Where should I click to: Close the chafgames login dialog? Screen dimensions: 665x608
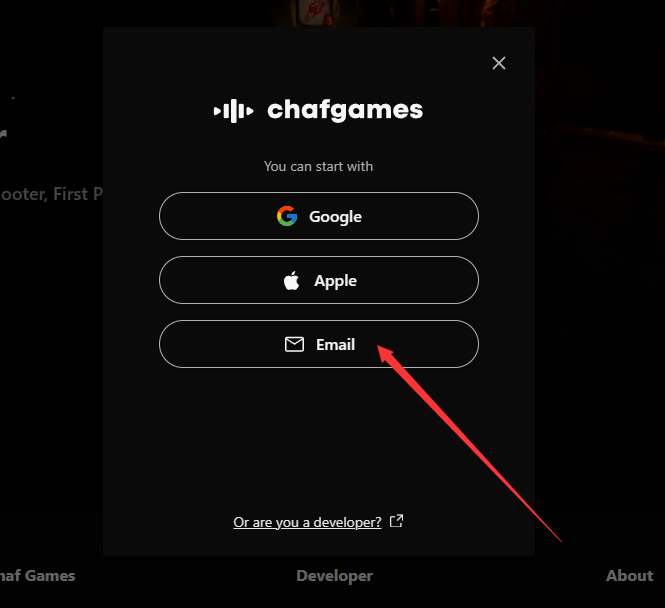499,63
